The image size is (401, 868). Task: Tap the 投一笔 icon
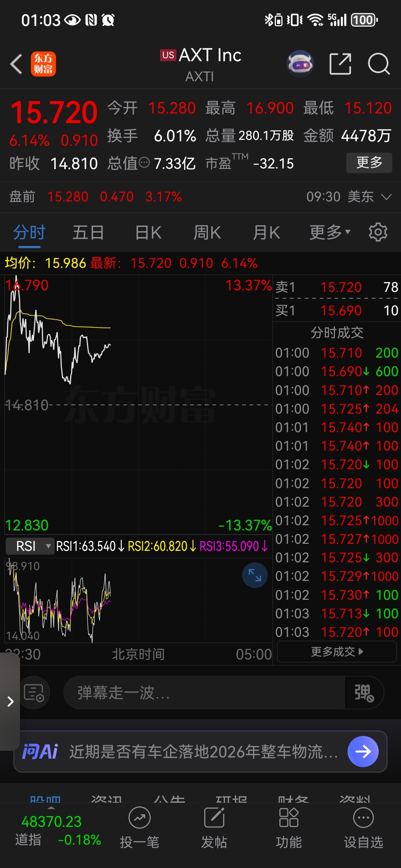click(140, 828)
